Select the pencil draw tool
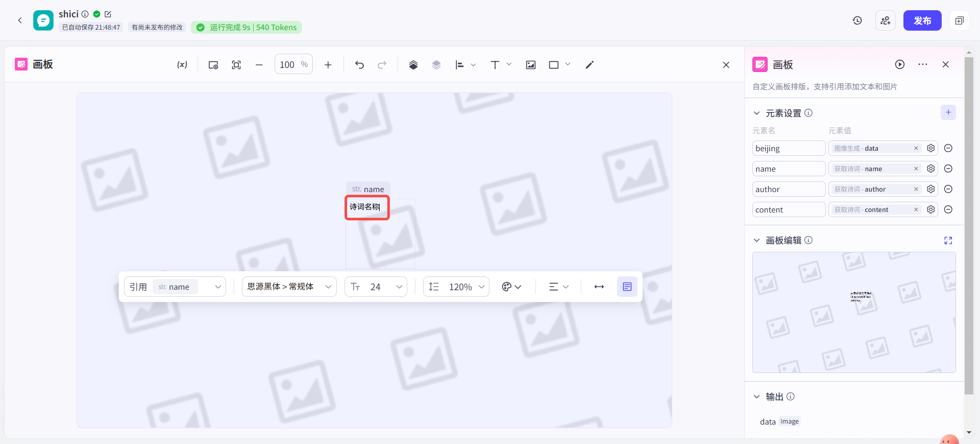980x444 pixels. [590, 65]
